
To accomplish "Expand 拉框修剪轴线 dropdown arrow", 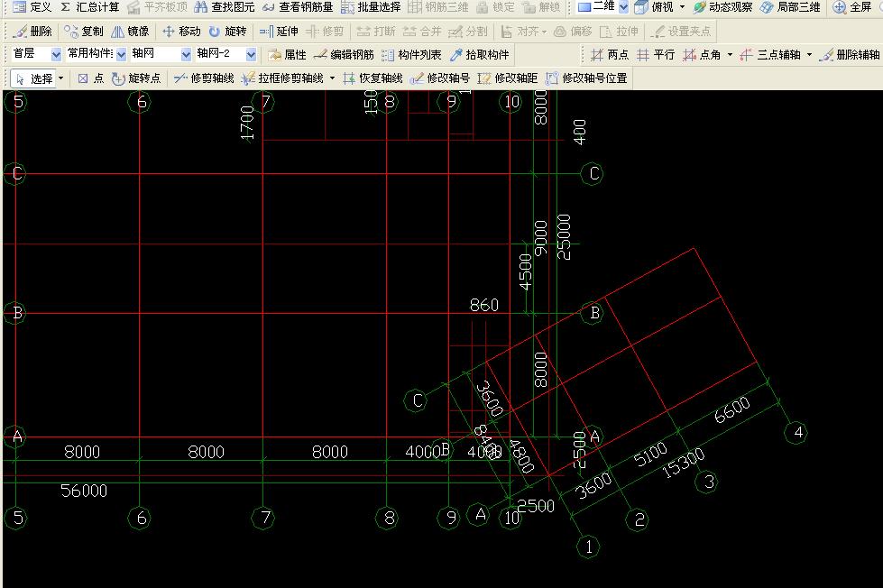I will coord(332,78).
